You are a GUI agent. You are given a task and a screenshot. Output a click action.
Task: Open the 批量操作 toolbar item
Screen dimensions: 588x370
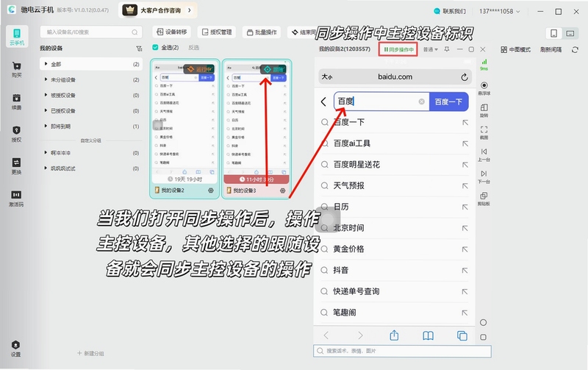pyautogui.click(x=262, y=32)
